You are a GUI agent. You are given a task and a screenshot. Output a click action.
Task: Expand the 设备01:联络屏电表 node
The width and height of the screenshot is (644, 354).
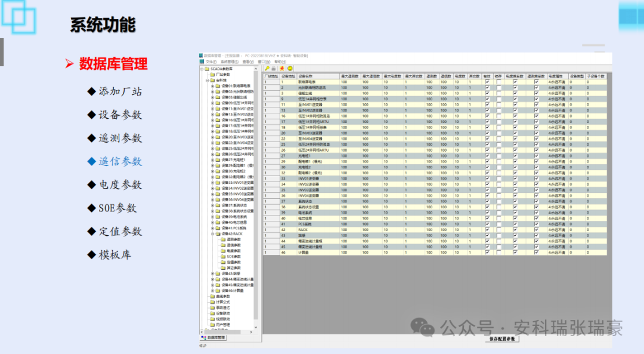(x=213, y=86)
